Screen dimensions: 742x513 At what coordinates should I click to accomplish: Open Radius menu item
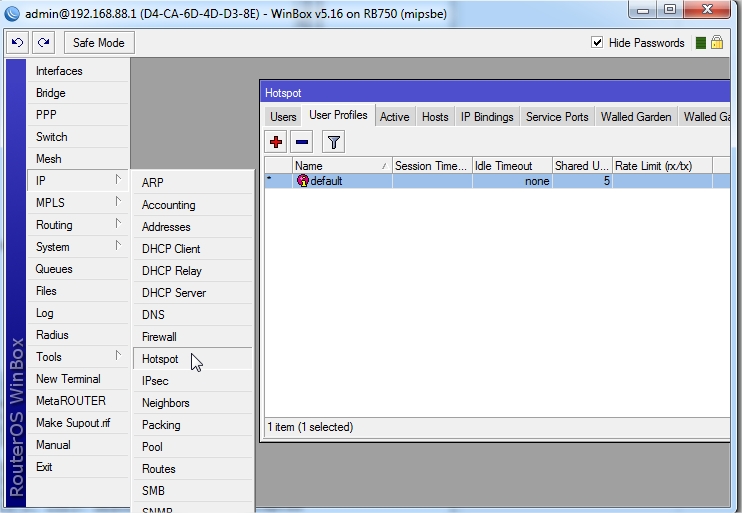tap(78, 335)
